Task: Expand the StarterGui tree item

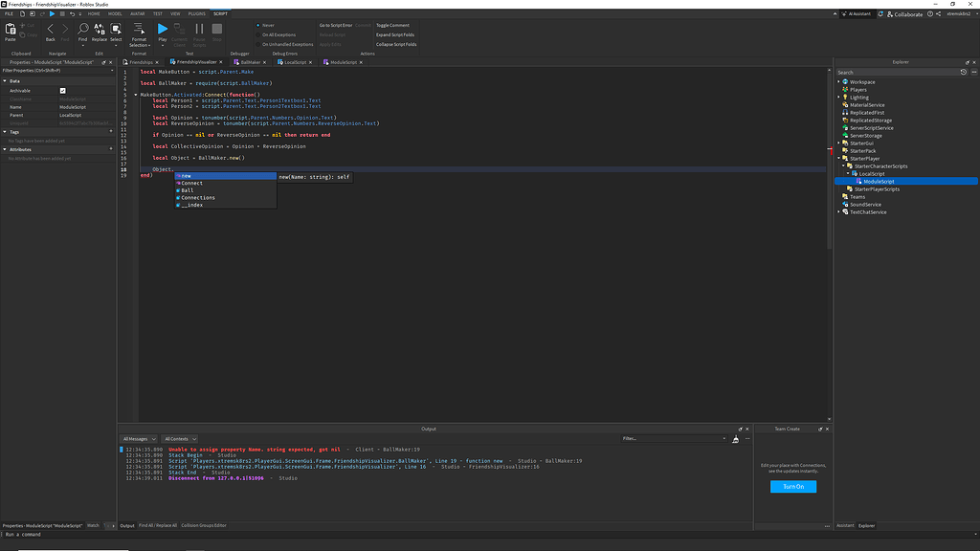Action: pos(840,143)
